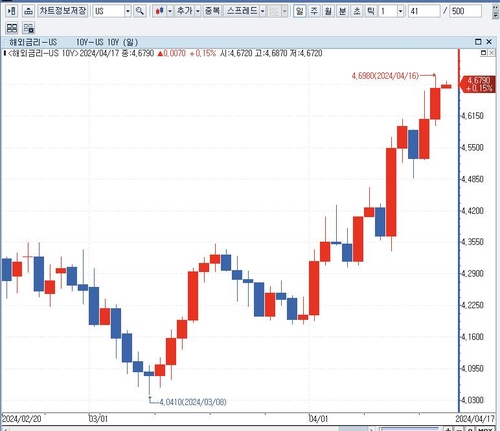Click the US symbol input field
This screenshot has width=500, height=431.
click(108, 11)
